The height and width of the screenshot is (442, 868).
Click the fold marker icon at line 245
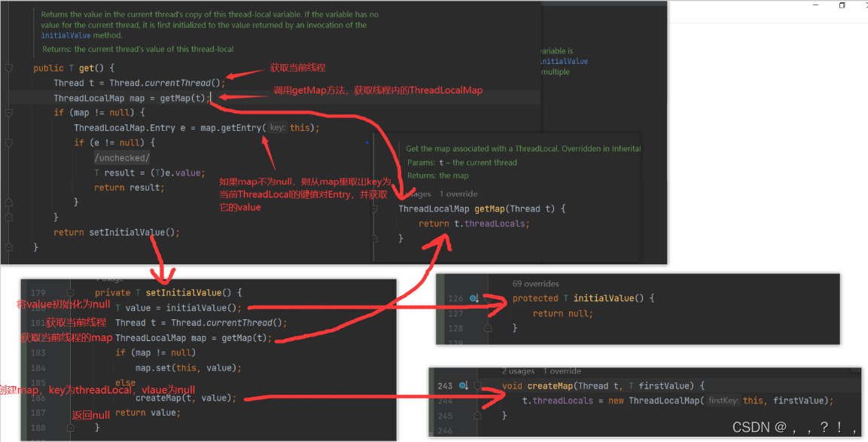click(478, 415)
